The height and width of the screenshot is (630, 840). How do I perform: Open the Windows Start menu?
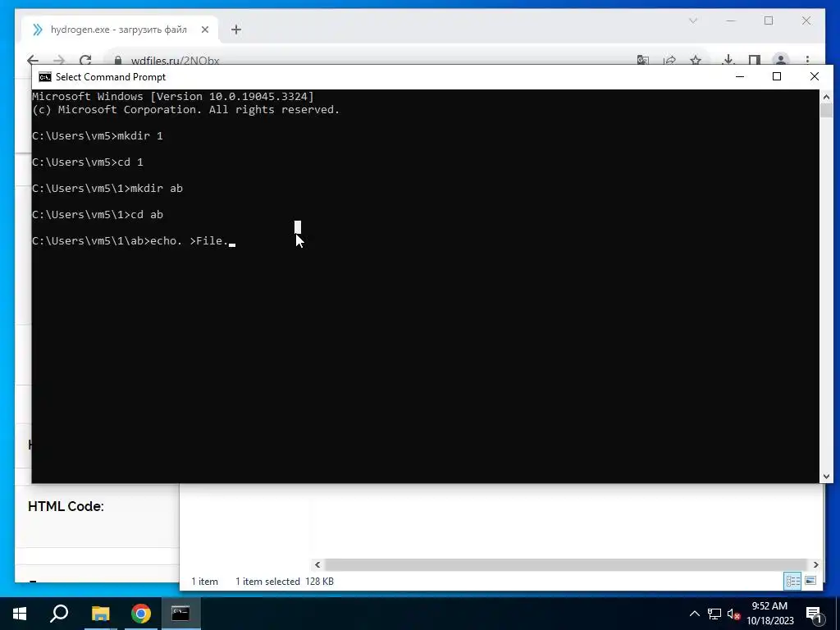point(20,614)
